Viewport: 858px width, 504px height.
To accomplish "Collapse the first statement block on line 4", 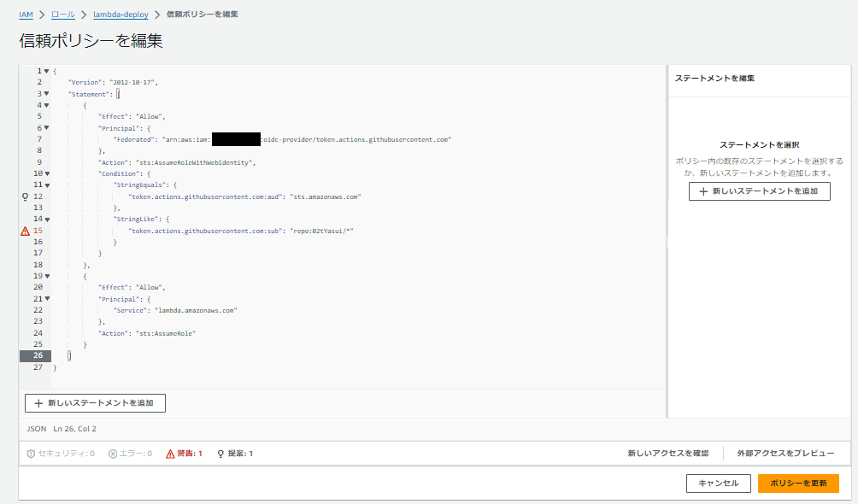I will [48, 105].
